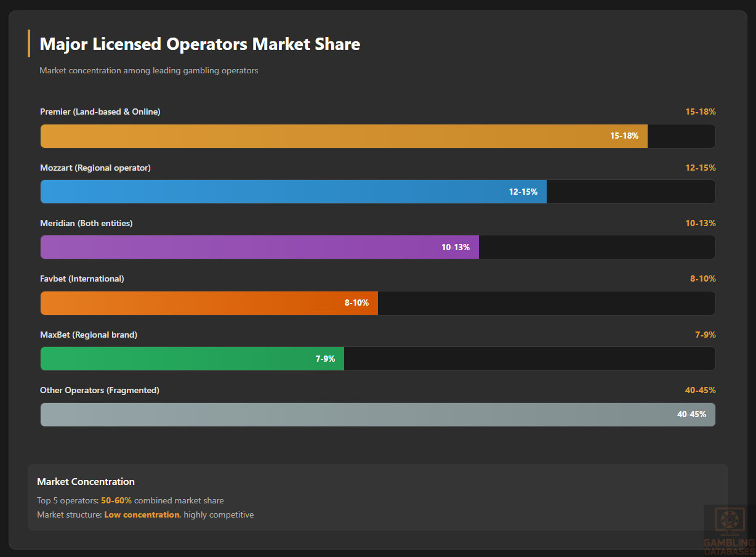Expand the Premier (Land-based & Online) row

tap(100, 112)
